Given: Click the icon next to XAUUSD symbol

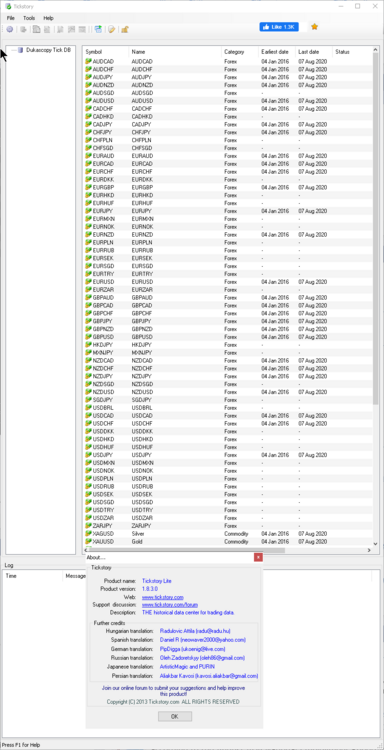Looking at the screenshot, I should 88,541.
